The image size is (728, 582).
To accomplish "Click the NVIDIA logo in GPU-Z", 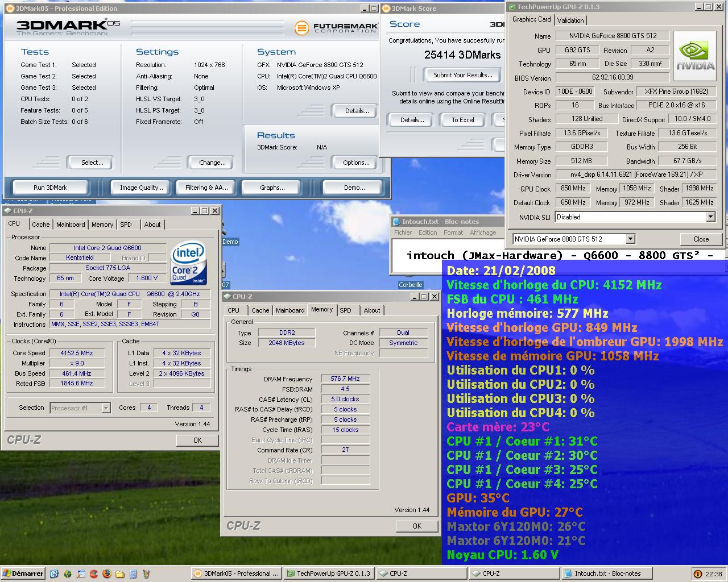I will click(695, 55).
